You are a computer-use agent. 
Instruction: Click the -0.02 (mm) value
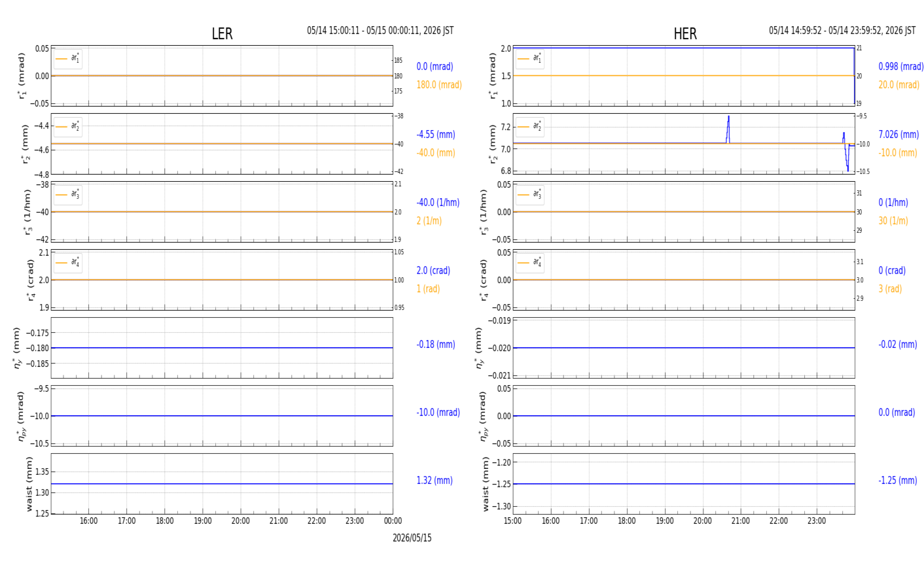coord(898,345)
